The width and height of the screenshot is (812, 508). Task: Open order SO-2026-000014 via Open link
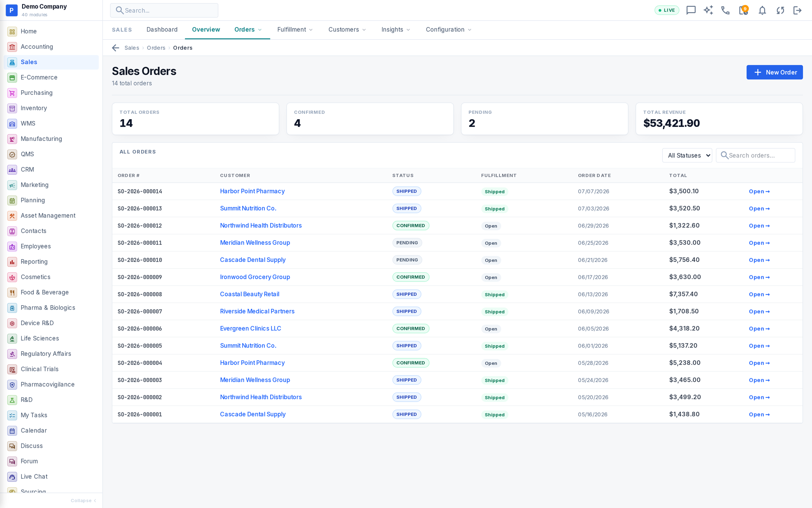point(759,191)
